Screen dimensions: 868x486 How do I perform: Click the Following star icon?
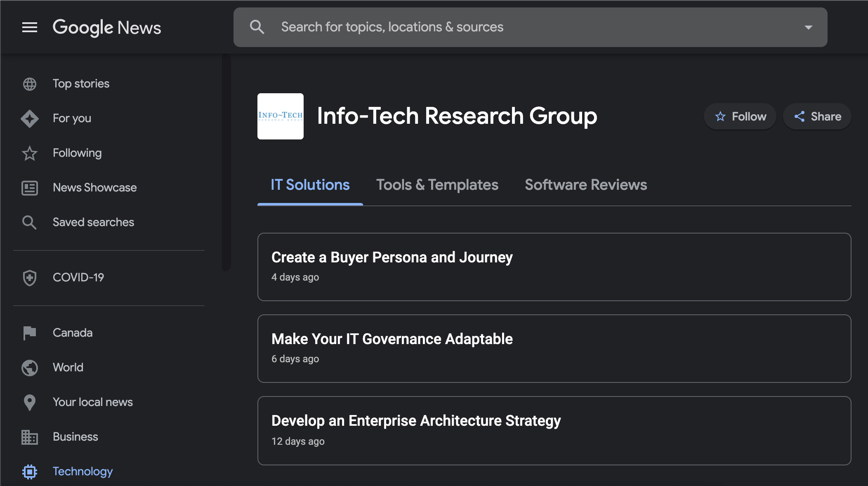tap(29, 153)
